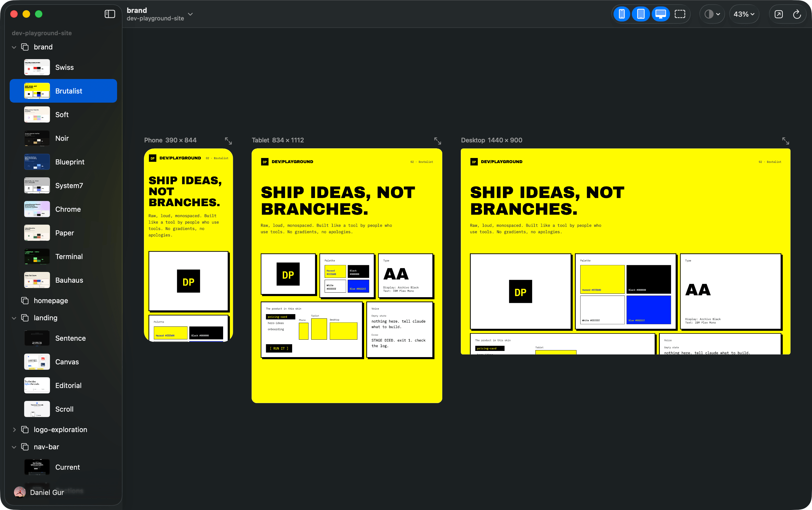Click the Black swatch in Desktop preview
Screen dimensions: 812x510
coord(648,279)
